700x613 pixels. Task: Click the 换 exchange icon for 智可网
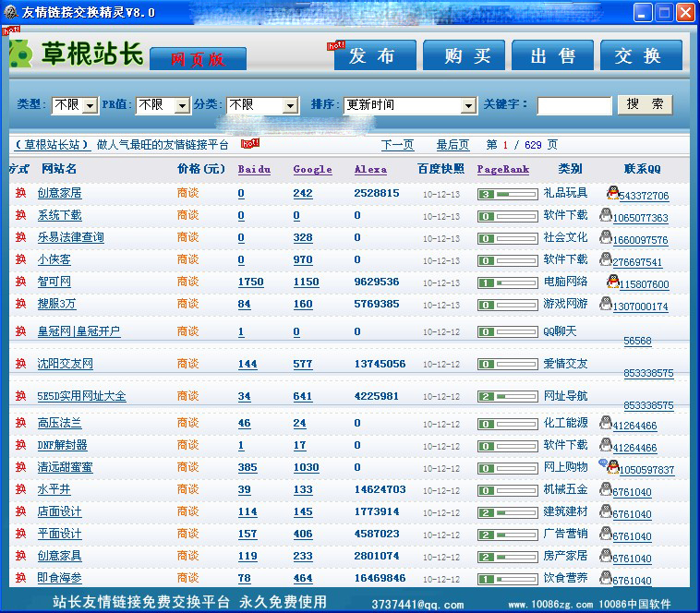[x=20, y=282]
